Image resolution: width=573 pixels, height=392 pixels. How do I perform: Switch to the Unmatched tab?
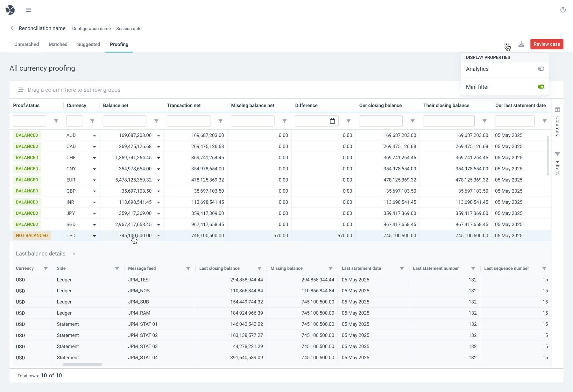pyautogui.click(x=26, y=44)
